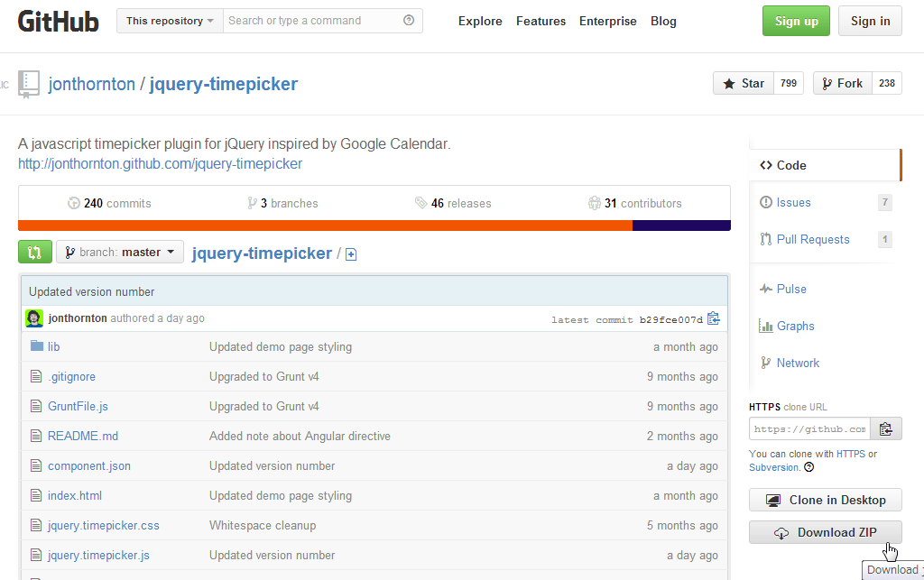The image size is (924, 580).
Task: Star the repository
Action: pyautogui.click(x=743, y=83)
